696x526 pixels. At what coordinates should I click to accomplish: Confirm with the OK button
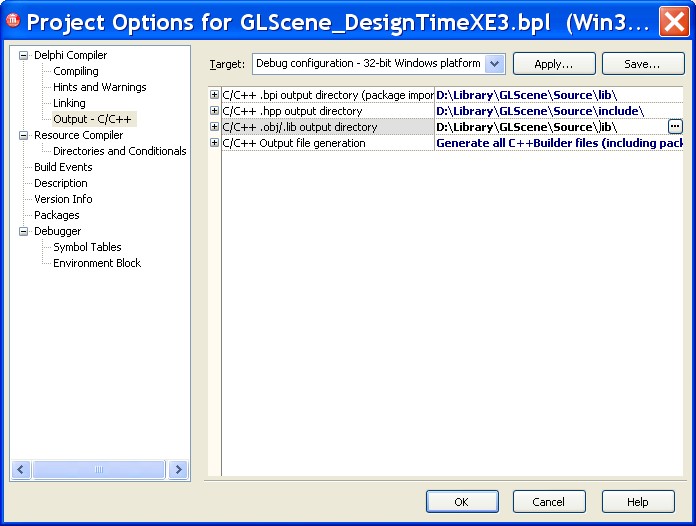(x=462, y=502)
